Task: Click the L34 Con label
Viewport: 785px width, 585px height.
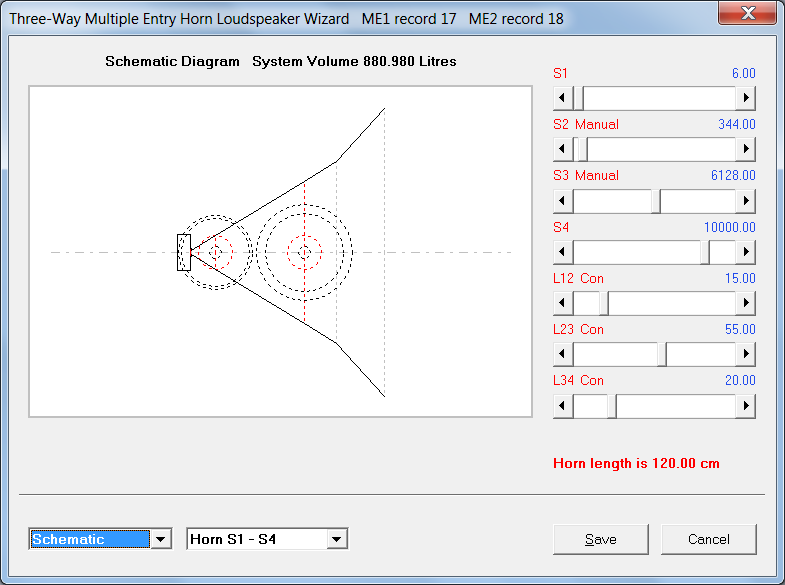Action: pyautogui.click(x=578, y=380)
